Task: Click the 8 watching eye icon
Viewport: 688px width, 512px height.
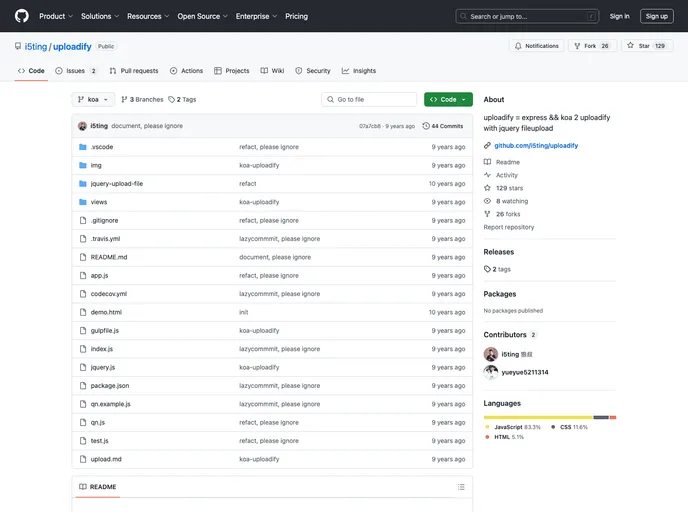Action: click(487, 201)
